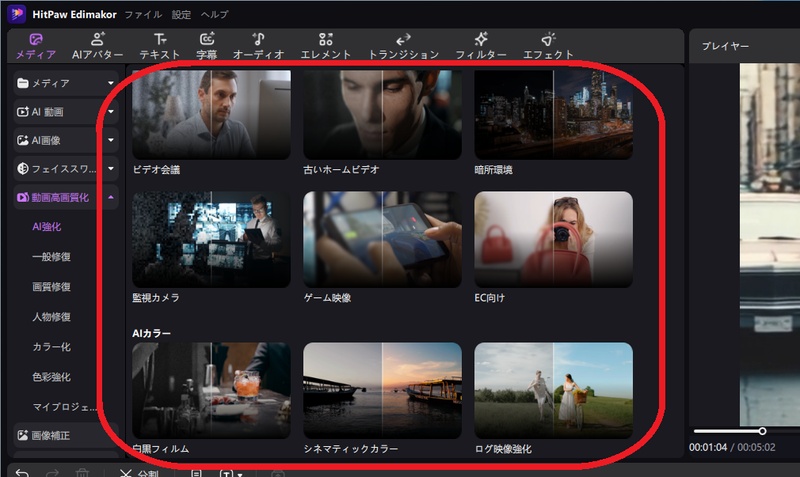800x477 pixels.
Task: Choose the シネマティックカラー thumbnail
Action: coord(382,390)
